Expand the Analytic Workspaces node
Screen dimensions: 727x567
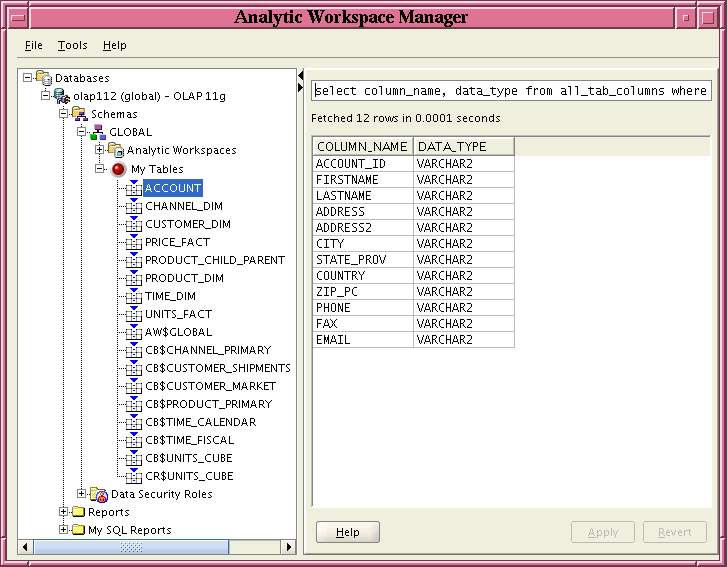(100, 150)
